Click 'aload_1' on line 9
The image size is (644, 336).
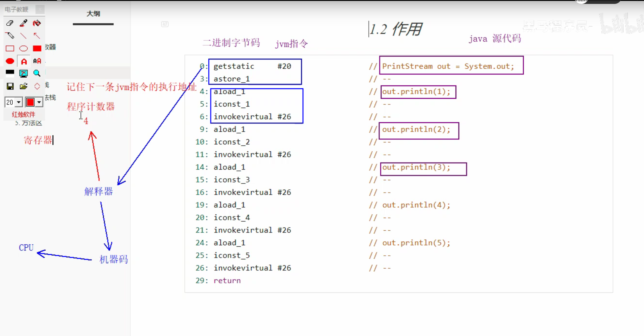coord(229,129)
